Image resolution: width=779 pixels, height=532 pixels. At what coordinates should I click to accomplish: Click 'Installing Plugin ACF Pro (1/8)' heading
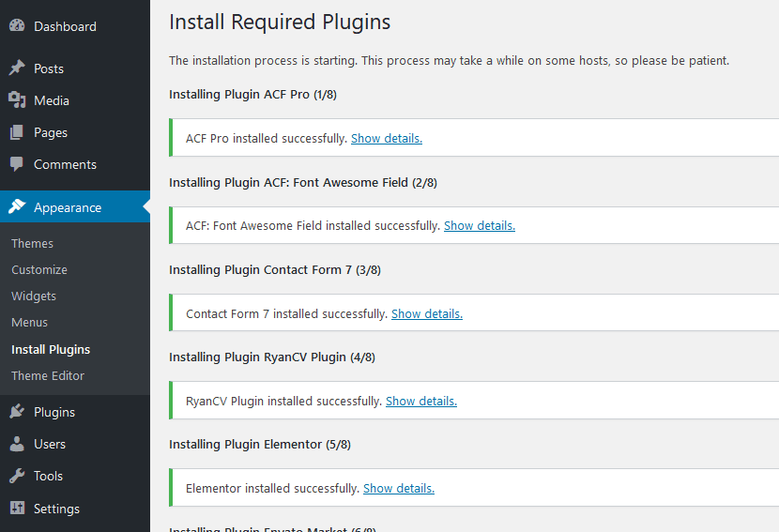pyautogui.click(x=252, y=95)
